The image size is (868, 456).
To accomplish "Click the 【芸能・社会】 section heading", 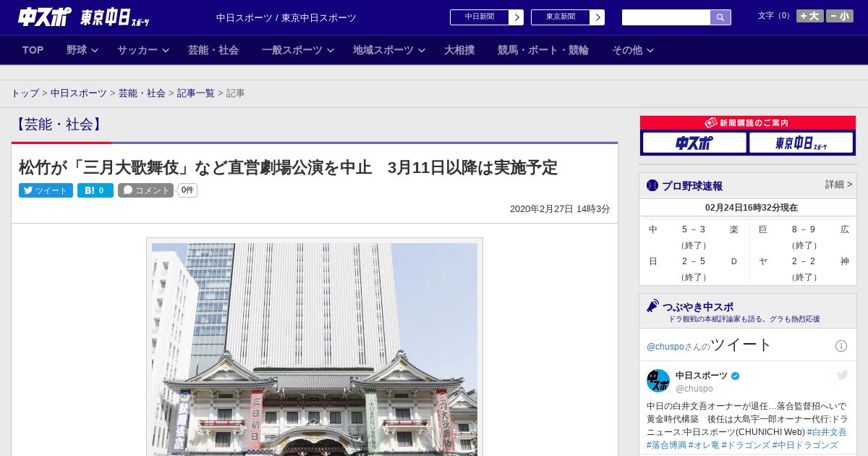I will (x=58, y=124).
